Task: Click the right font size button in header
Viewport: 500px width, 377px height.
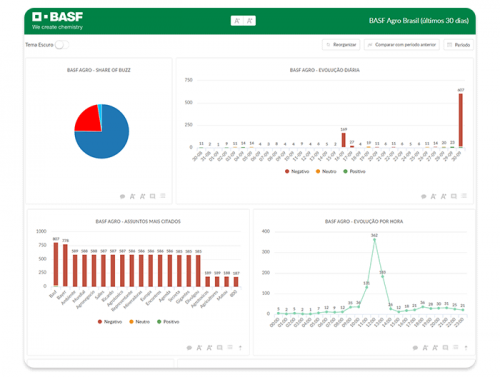Action: [x=249, y=21]
